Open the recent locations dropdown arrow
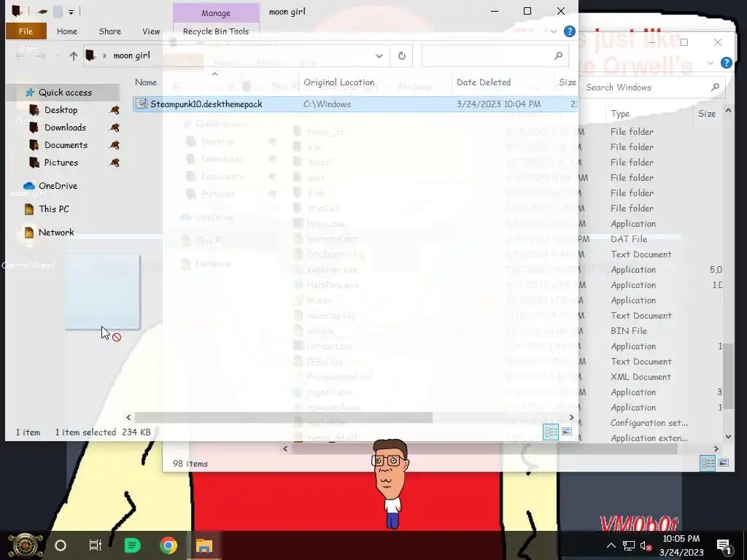Viewport: 747px width, 560px height. click(58, 56)
